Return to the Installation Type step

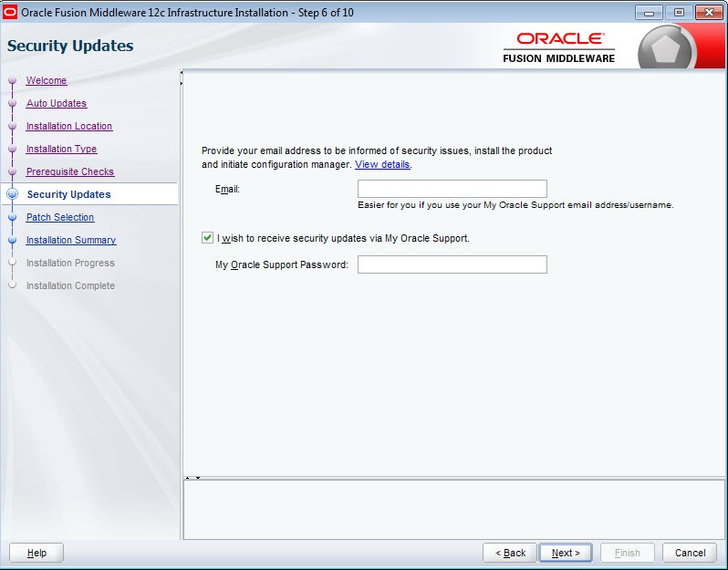pos(61,149)
